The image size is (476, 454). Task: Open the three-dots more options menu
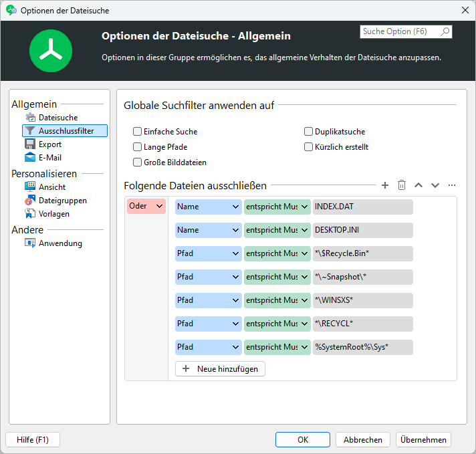452,185
